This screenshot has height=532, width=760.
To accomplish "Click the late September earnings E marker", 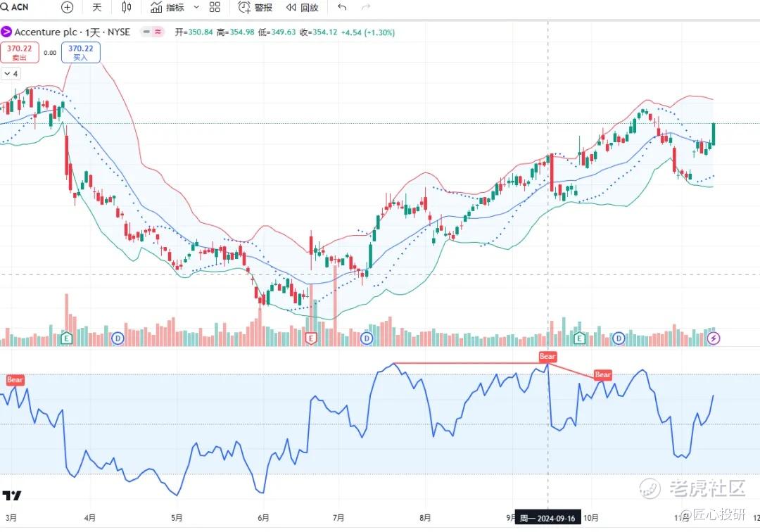I will click(579, 338).
